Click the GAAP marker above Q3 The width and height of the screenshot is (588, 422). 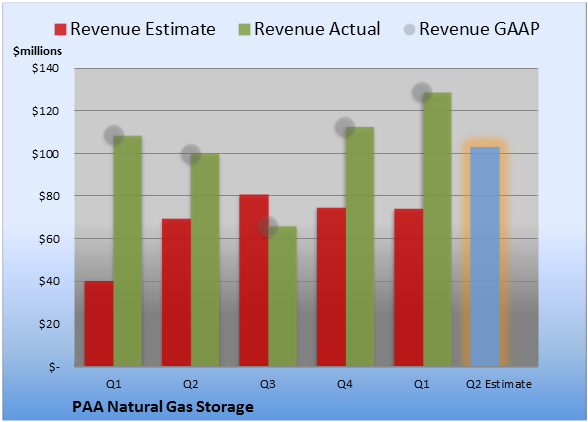click(x=268, y=226)
